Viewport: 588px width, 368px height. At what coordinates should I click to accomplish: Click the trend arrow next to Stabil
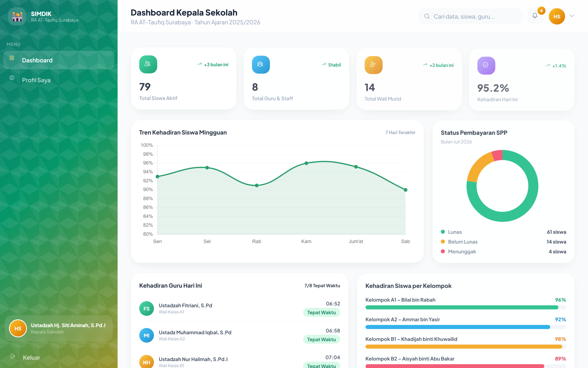click(x=324, y=64)
